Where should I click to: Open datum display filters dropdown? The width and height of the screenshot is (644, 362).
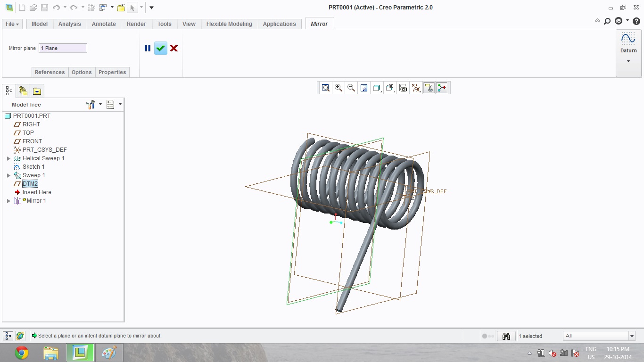[416, 88]
